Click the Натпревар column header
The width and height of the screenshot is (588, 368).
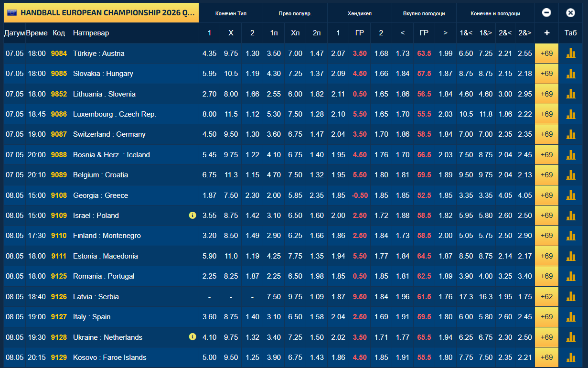point(91,33)
